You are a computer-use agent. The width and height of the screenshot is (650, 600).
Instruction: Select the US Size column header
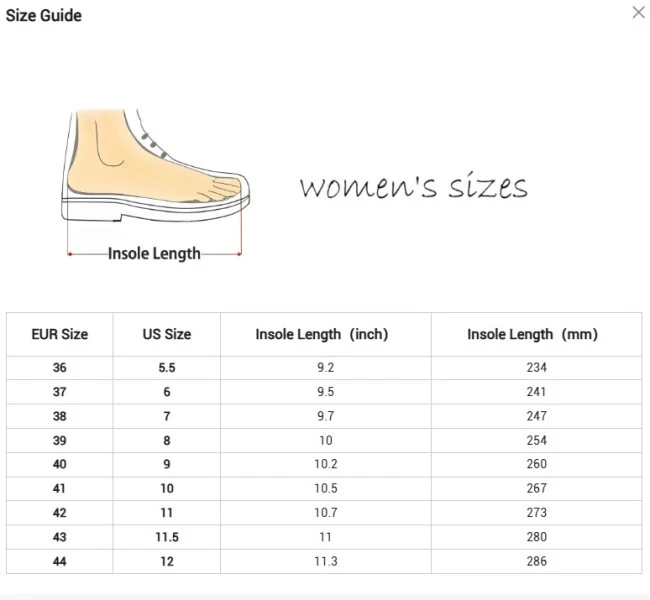coord(166,334)
